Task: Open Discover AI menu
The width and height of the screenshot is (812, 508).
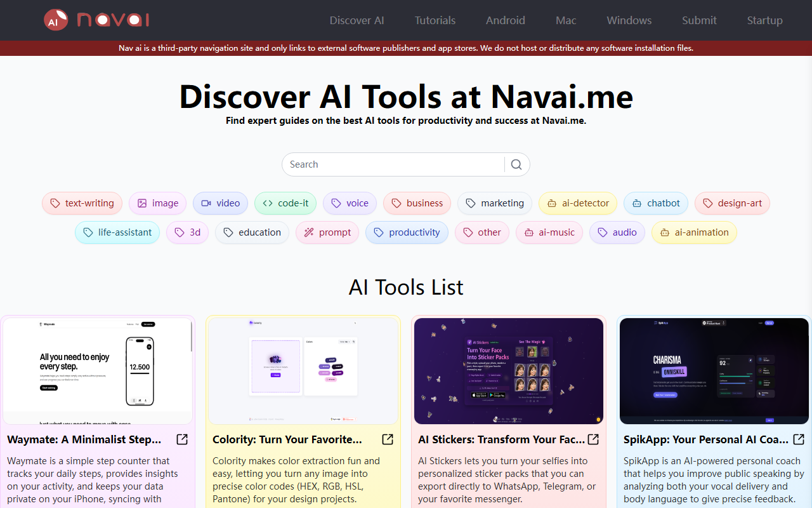Action: tap(357, 20)
